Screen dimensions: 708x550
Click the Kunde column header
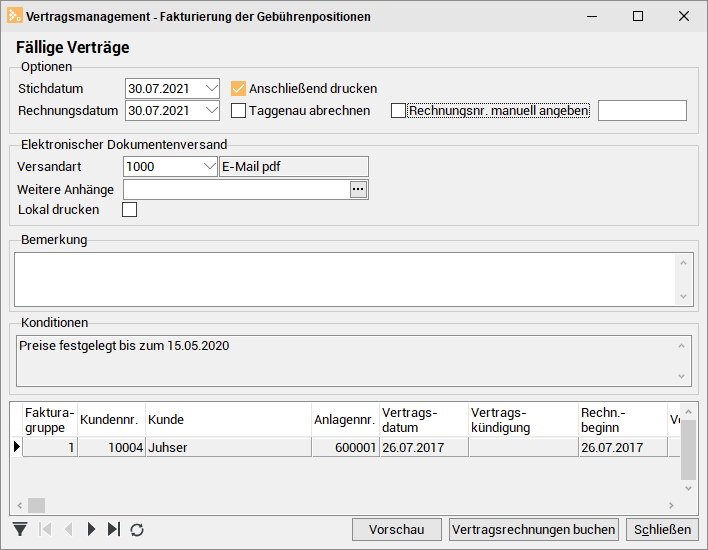click(x=228, y=419)
